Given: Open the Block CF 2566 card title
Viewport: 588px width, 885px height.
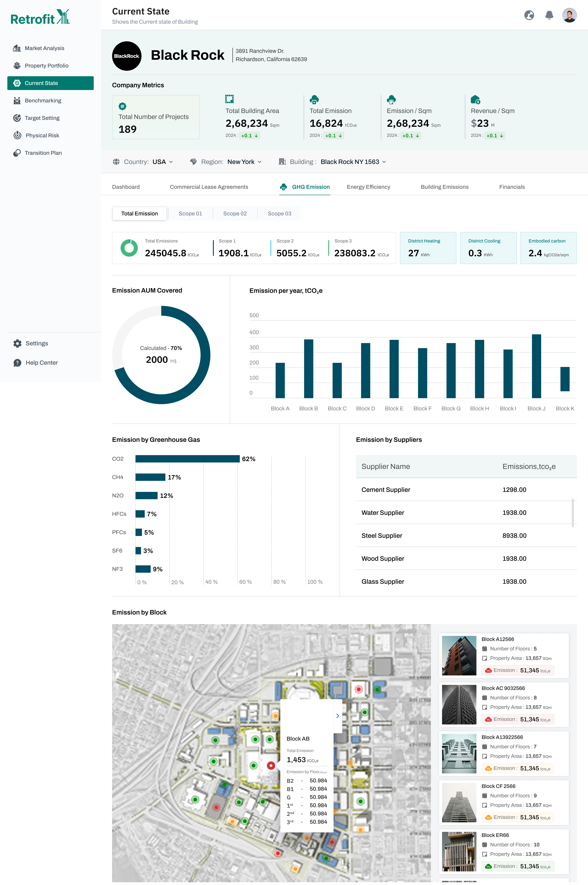Looking at the screenshot, I should [498, 786].
